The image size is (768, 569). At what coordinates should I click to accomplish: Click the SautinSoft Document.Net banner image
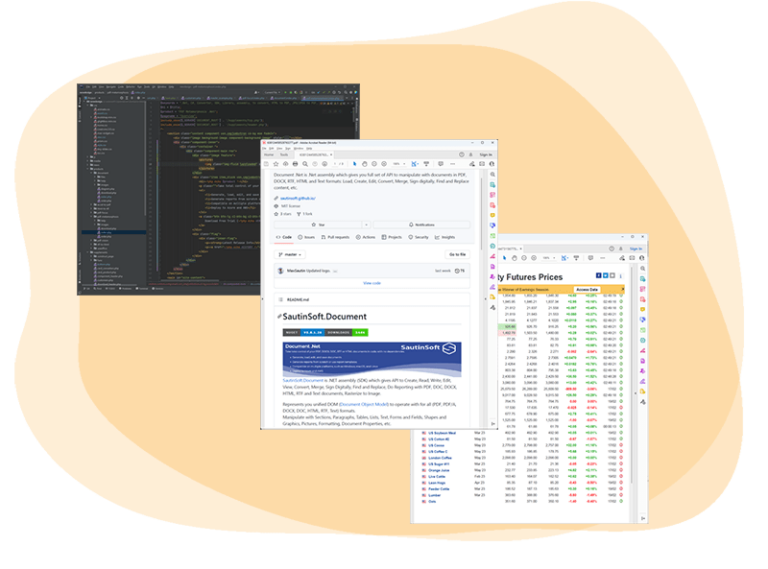coord(372,359)
